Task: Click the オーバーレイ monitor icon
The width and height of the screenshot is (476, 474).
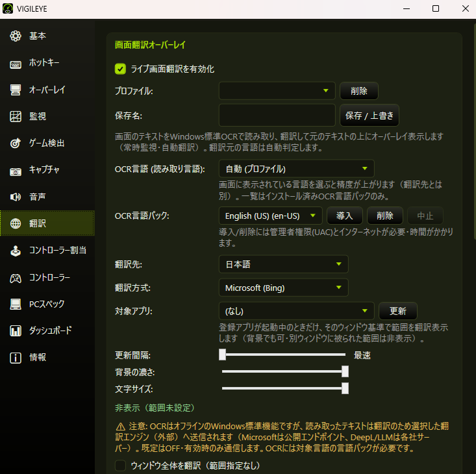Action: tap(16, 90)
